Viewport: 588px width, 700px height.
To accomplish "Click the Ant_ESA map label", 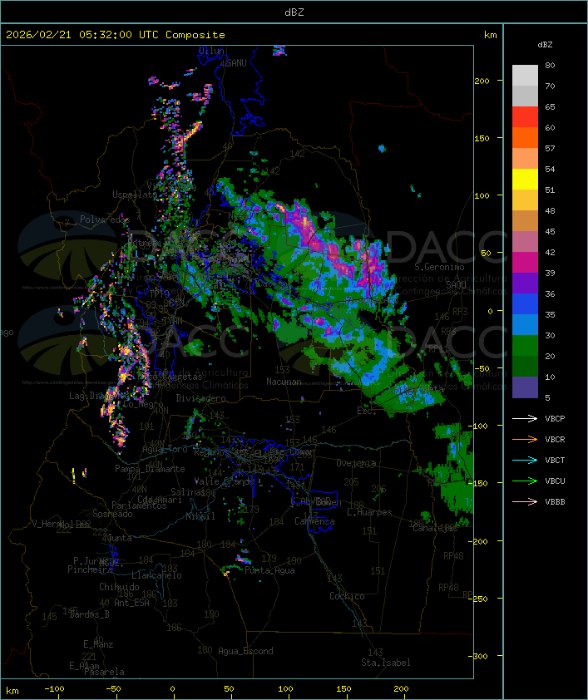I will click(131, 603).
